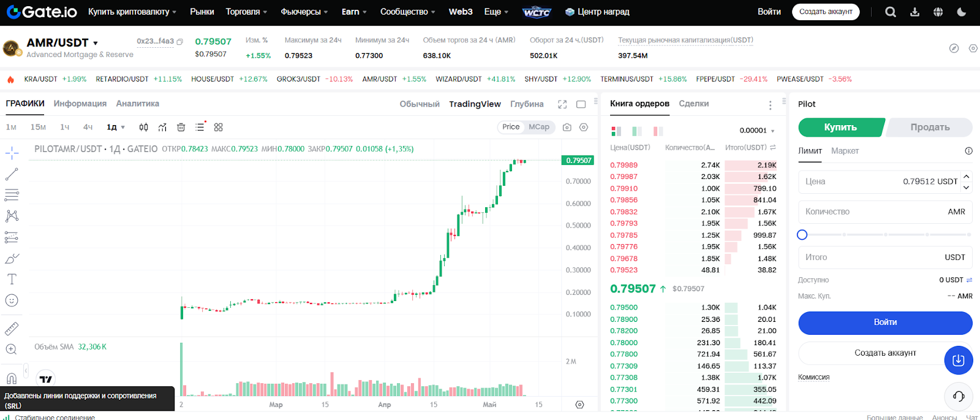This screenshot has width=980, height=420.
Task: Select the crosshair cursor tool
Action: 12,153
